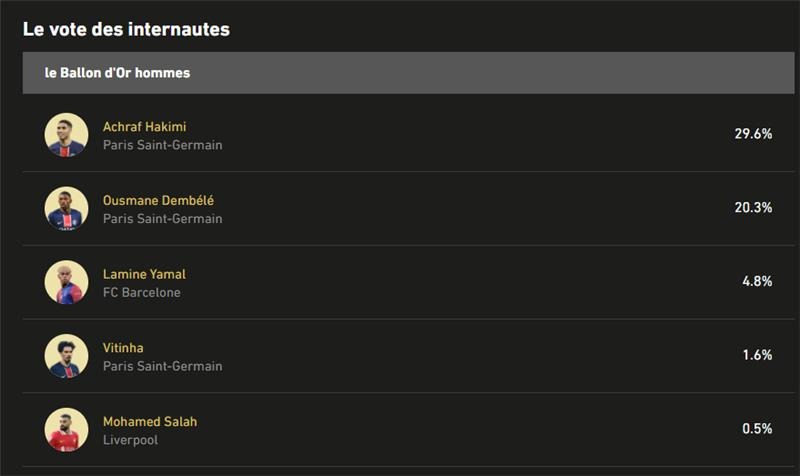Select the Mohamed Salah name link
The width and height of the screenshot is (800, 476).
pos(150,422)
